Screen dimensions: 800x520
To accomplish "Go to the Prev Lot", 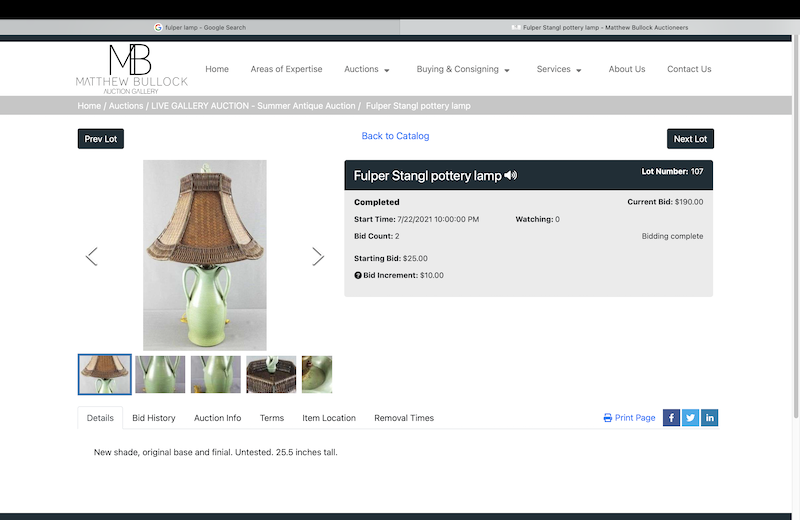I will [x=101, y=139].
